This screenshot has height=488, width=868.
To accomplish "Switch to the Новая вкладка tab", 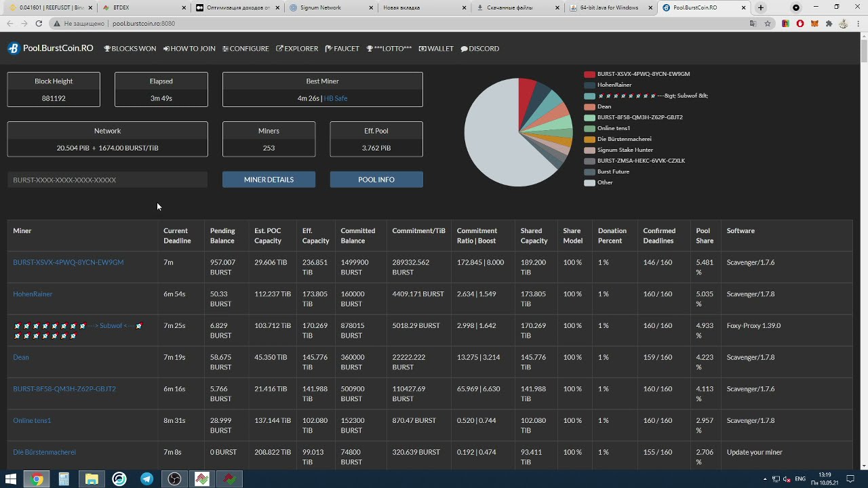I will coord(423,7).
